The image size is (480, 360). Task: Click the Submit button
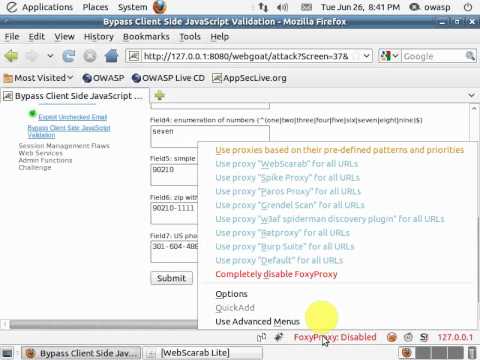point(171,278)
